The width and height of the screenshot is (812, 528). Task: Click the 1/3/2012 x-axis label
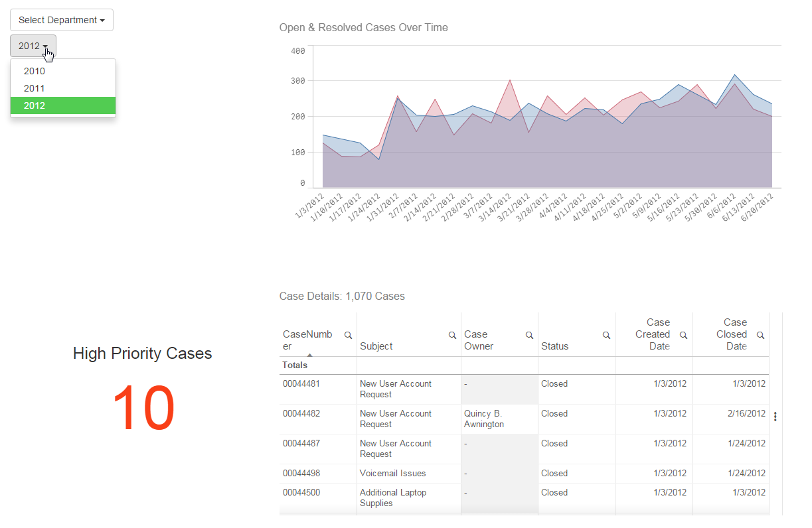(x=310, y=205)
